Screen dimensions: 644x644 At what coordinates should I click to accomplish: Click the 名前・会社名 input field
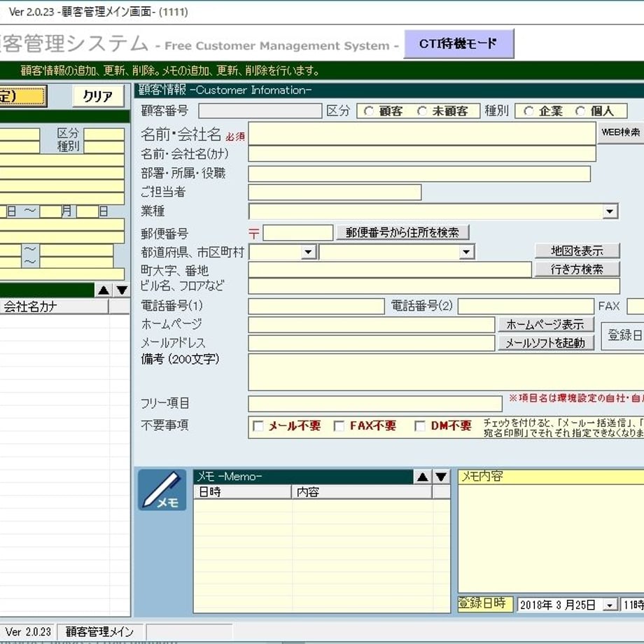[422, 134]
